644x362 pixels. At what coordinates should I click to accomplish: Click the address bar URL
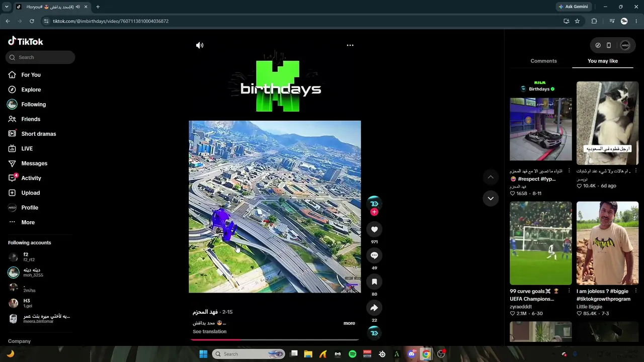click(x=111, y=21)
